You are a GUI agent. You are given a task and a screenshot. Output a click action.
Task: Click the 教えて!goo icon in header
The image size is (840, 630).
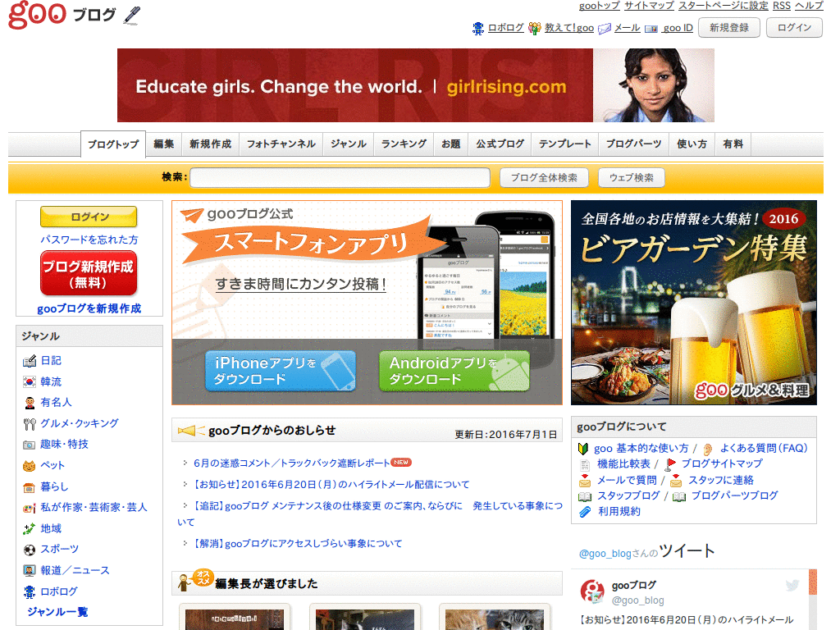pos(534,27)
